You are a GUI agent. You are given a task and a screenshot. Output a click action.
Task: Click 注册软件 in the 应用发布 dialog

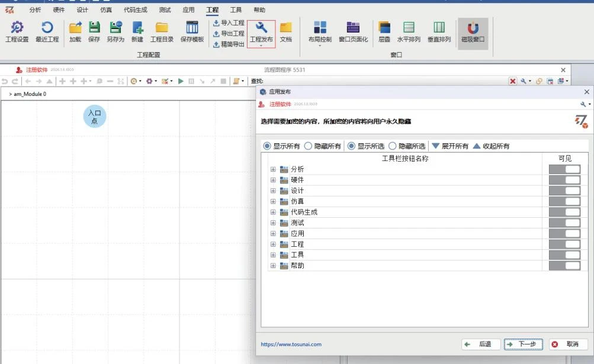pyautogui.click(x=280, y=104)
